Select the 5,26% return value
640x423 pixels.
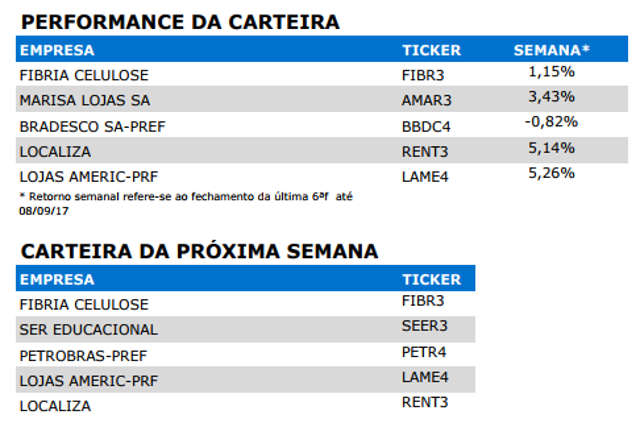pos(551,173)
